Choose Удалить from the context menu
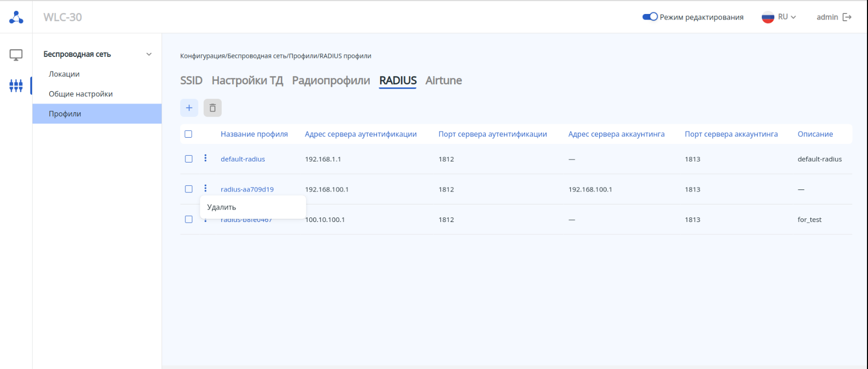This screenshot has height=369, width=868. (222, 207)
